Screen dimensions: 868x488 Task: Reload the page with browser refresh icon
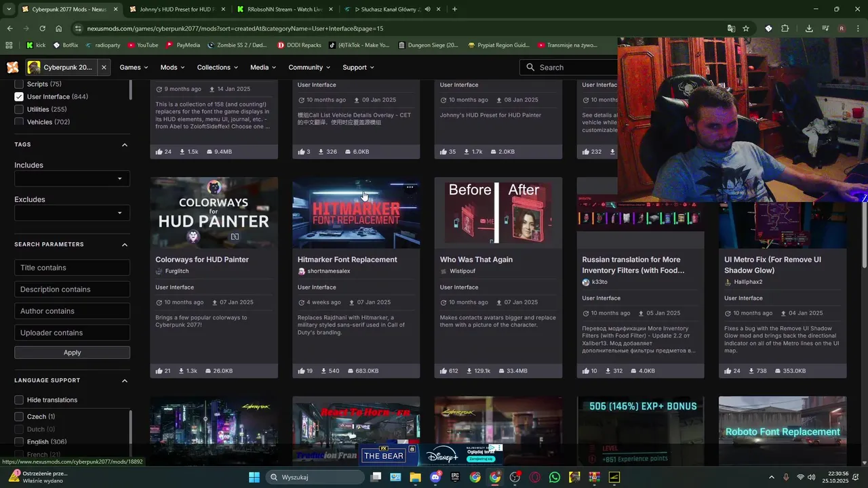[42, 28]
